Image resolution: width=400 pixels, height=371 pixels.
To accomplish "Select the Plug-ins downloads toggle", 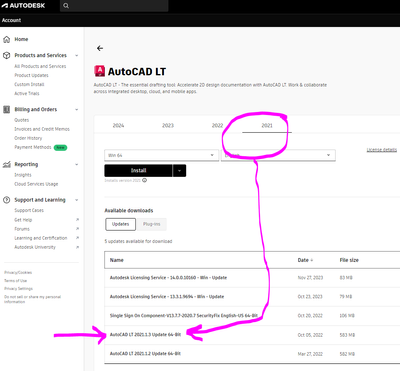I will tap(152, 224).
